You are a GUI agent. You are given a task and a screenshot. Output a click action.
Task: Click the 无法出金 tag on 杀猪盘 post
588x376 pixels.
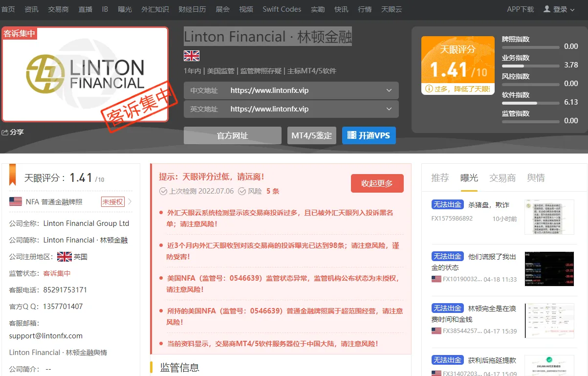[x=447, y=204]
